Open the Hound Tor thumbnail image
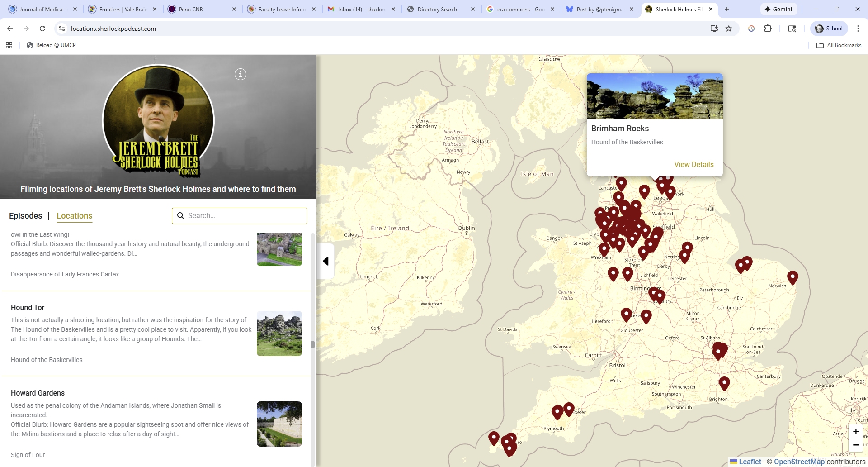Image resolution: width=868 pixels, height=467 pixels. tap(279, 334)
